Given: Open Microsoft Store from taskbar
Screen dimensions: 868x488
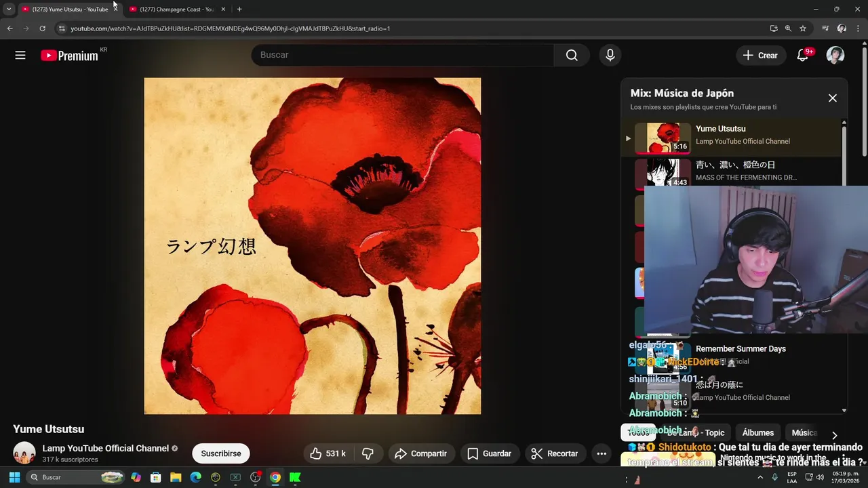Looking at the screenshot, I should [x=155, y=477].
